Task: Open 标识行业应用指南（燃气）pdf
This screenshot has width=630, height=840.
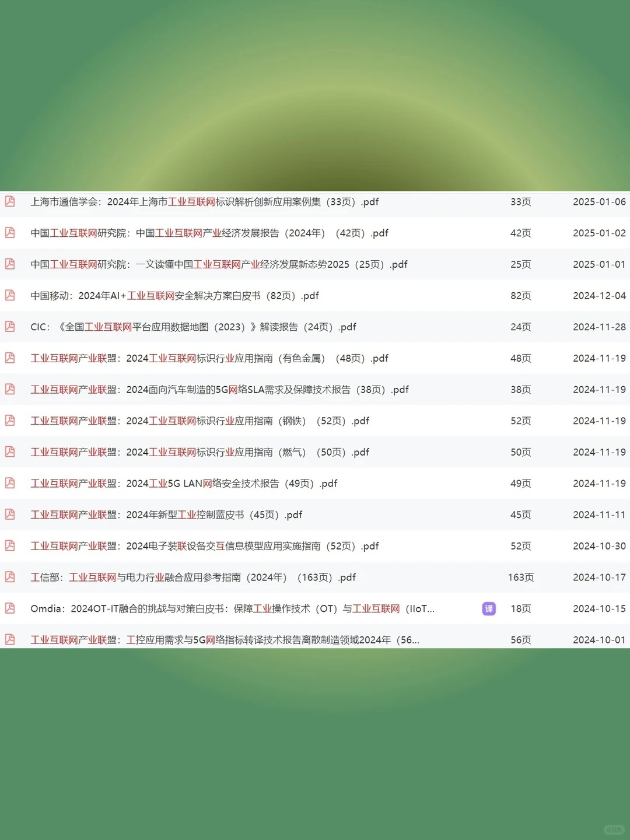Action: 200,453
